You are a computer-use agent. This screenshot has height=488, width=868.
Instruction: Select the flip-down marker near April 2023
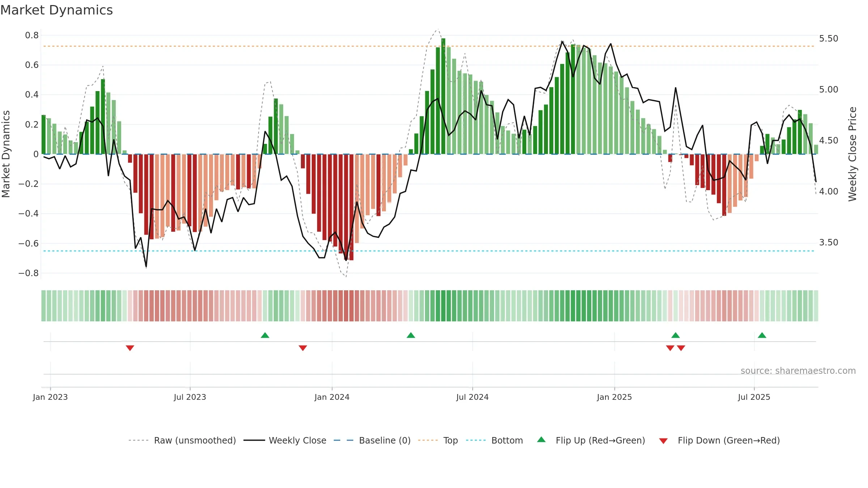click(x=130, y=348)
